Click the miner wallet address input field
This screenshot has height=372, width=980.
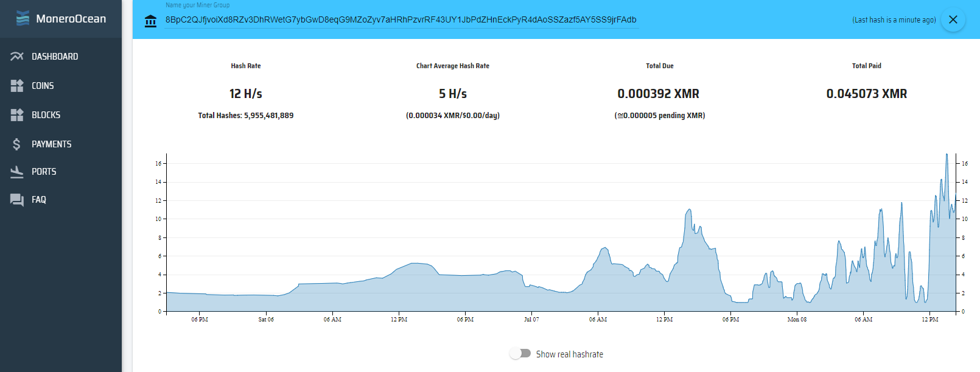click(x=401, y=20)
